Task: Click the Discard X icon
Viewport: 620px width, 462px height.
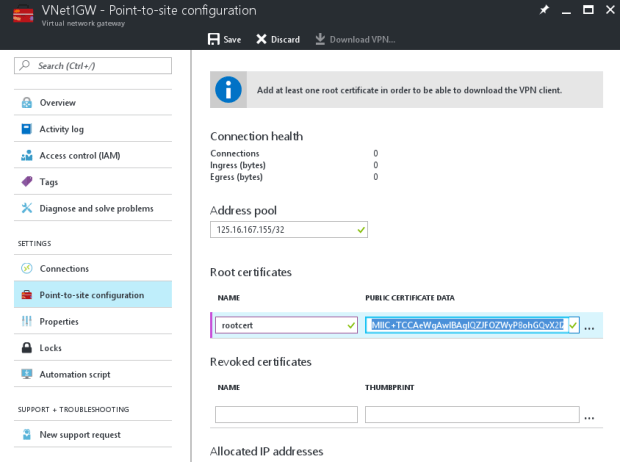Action: click(261, 39)
